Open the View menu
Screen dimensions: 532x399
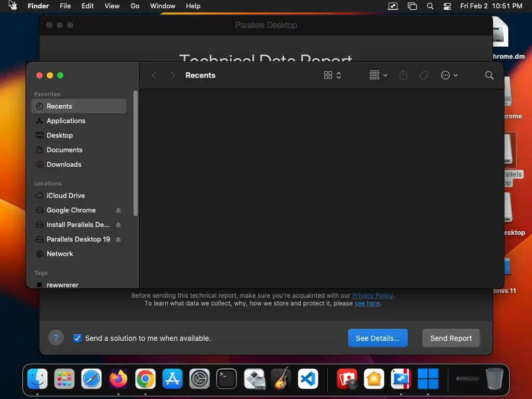(x=112, y=6)
